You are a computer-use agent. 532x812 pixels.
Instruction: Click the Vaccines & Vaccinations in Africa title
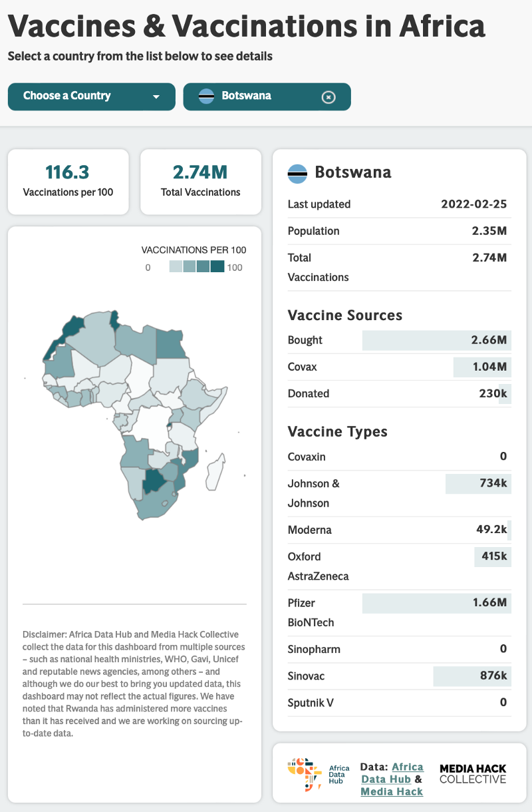tap(247, 25)
